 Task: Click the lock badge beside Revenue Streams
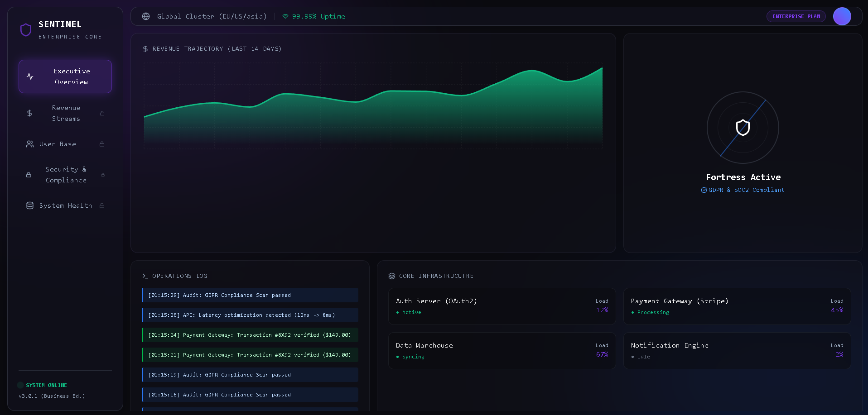(102, 113)
